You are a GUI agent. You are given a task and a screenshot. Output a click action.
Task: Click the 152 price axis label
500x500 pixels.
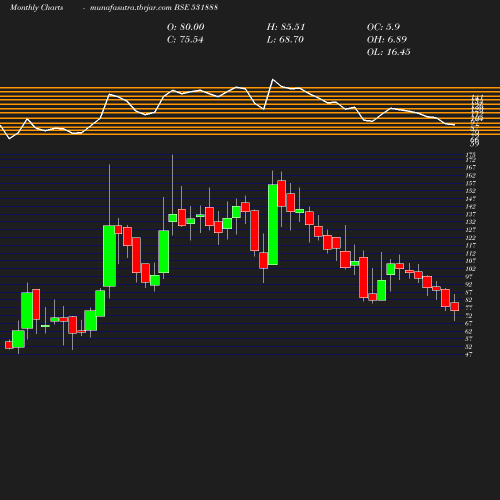[x=470, y=191]
